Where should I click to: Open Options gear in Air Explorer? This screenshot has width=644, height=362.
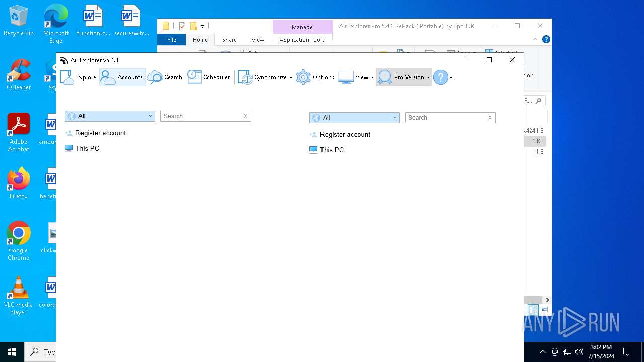[x=315, y=77]
